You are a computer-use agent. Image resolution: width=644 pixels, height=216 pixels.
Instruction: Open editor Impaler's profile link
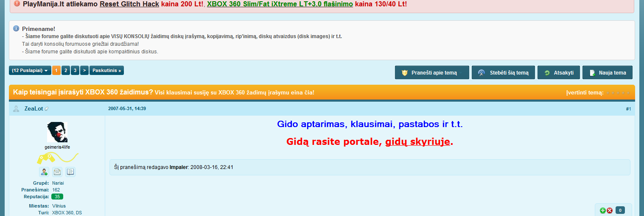point(179,167)
